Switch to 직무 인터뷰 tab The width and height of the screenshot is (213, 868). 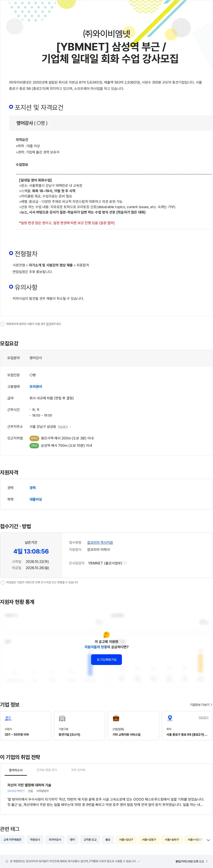tap(78, 770)
